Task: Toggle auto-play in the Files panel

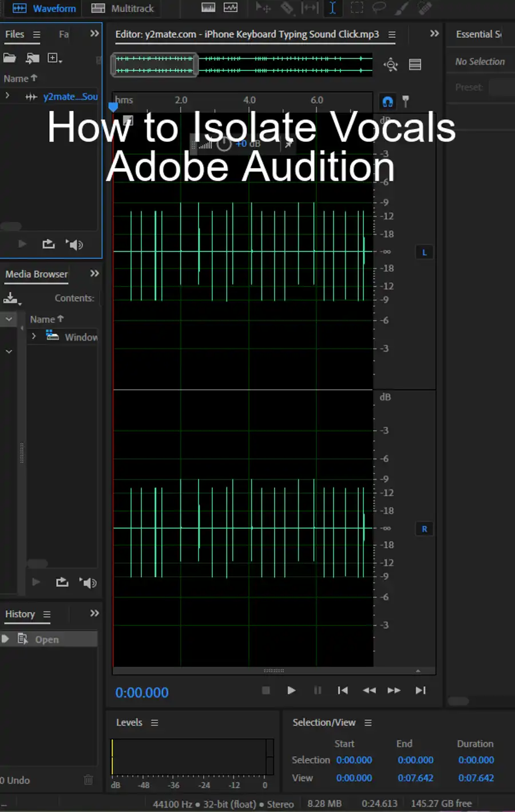Action: pos(75,244)
